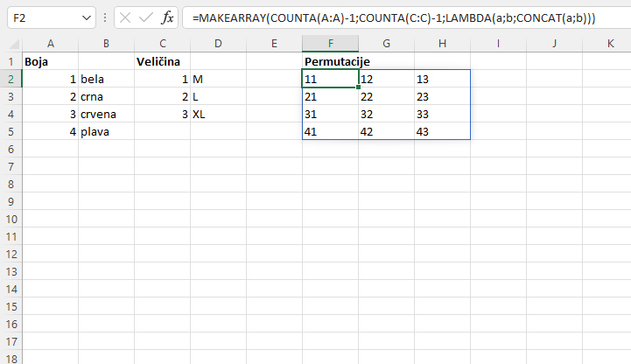Select the cell containing crvena
This screenshot has width=631, height=364.
coord(106,114)
